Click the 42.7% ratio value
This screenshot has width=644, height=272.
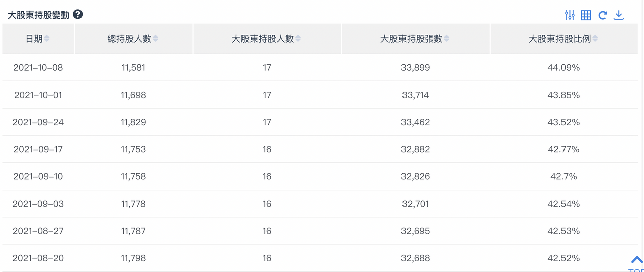[563, 176]
